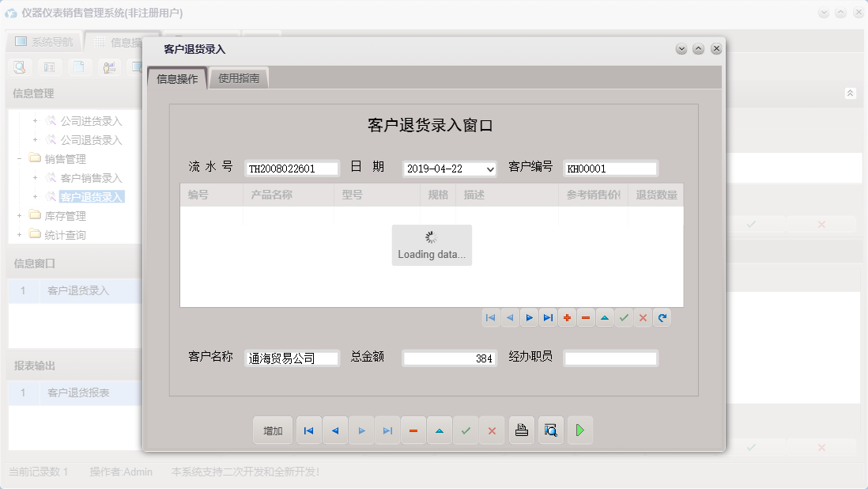Click the refresh icon in the grid navigator

coord(662,317)
